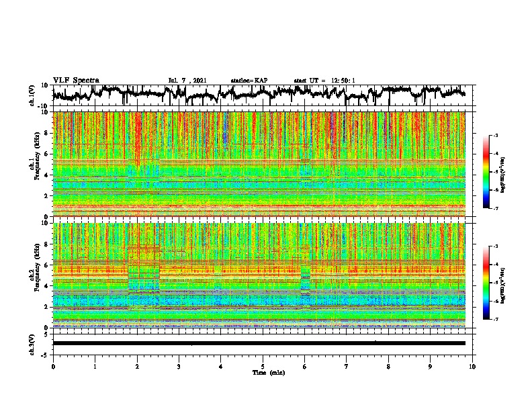Click the "2" kHz tick on ch.2 frequency axis
The width and height of the screenshot is (532, 411).
click(x=47, y=307)
